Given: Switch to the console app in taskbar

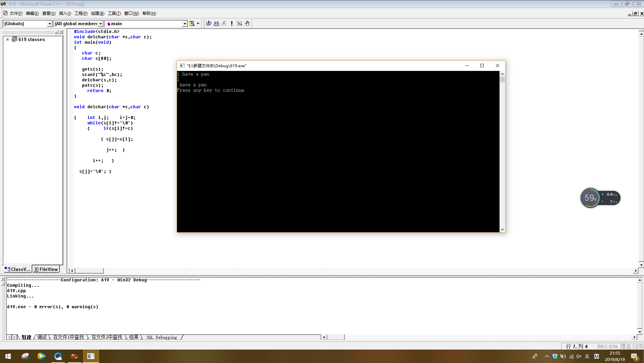Looking at the screenshot, I should point(91,356).
